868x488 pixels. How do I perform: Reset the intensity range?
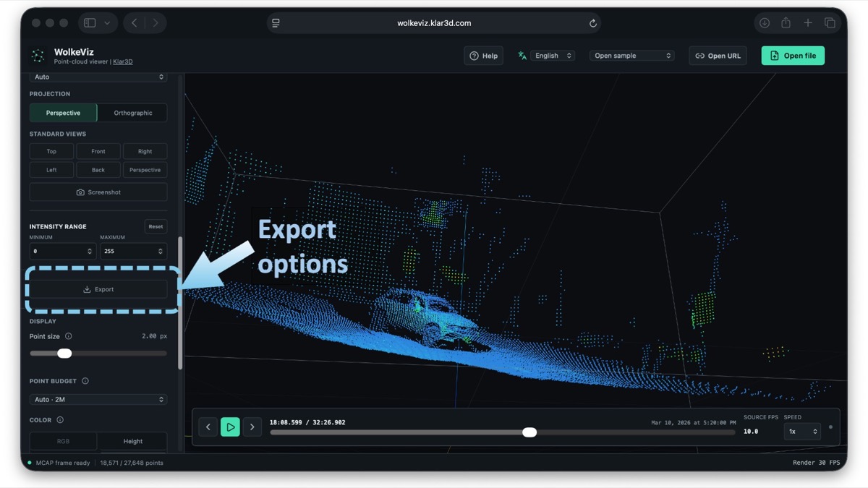[156, 226]
